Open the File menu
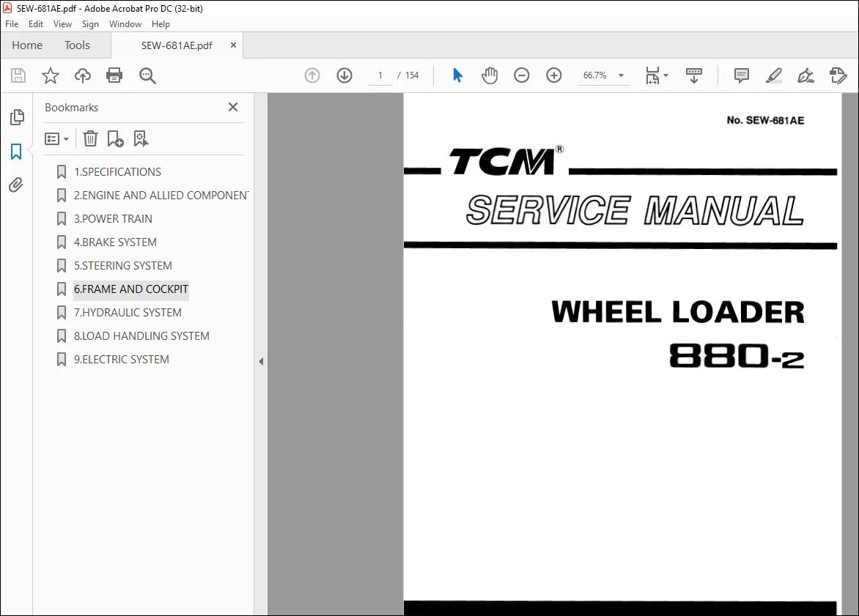Viewport: 859px width, 616px height. click(x=12, y=24)
